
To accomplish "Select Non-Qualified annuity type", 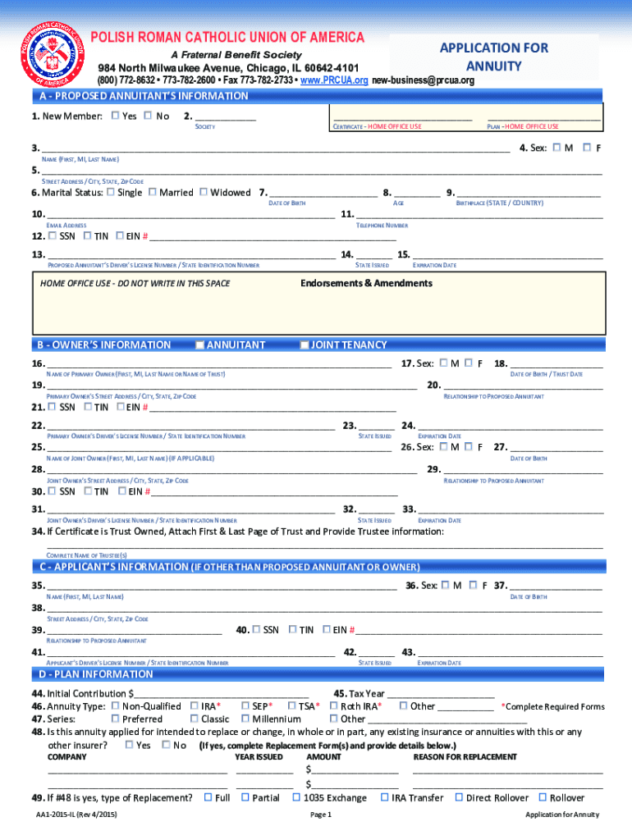I will (115, 705).
